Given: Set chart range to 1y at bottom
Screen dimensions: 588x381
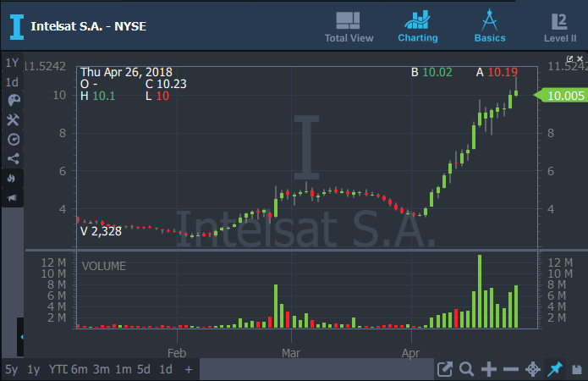Looking at the screenshot, I should [x=33, y=369].
